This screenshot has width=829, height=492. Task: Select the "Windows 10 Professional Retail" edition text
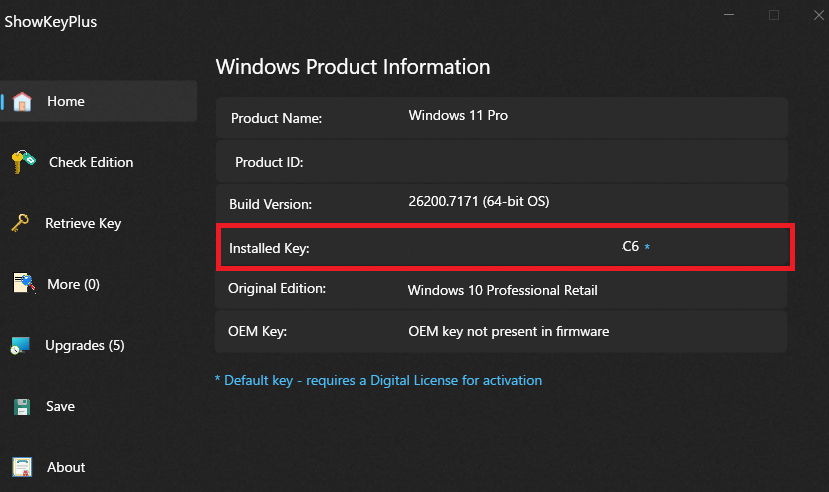click(502, 291)
